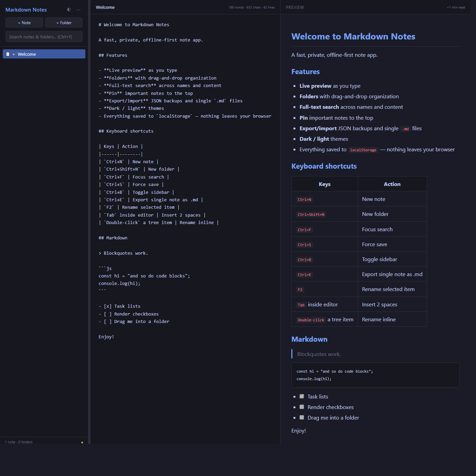Click the Insert 2 spaces cell in preview
Image resolution: width=476 pixels, height=476 pixels.
coord(392,304)
